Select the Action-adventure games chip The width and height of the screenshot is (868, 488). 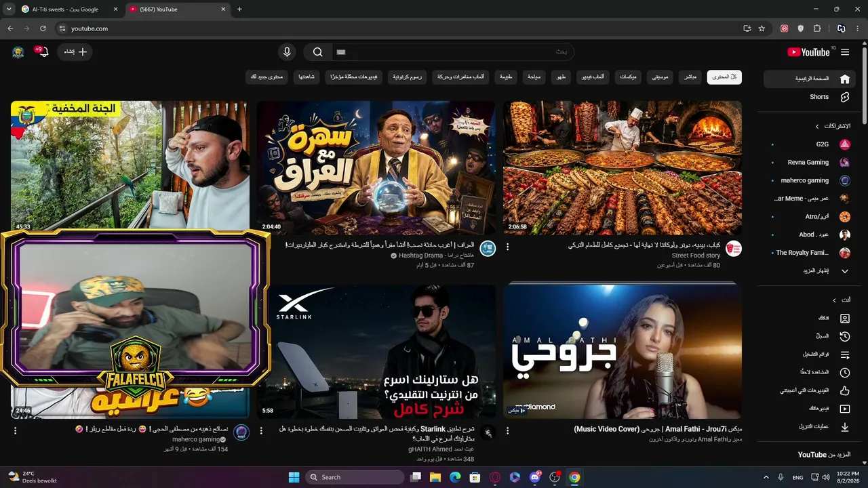tap(460, 77)
